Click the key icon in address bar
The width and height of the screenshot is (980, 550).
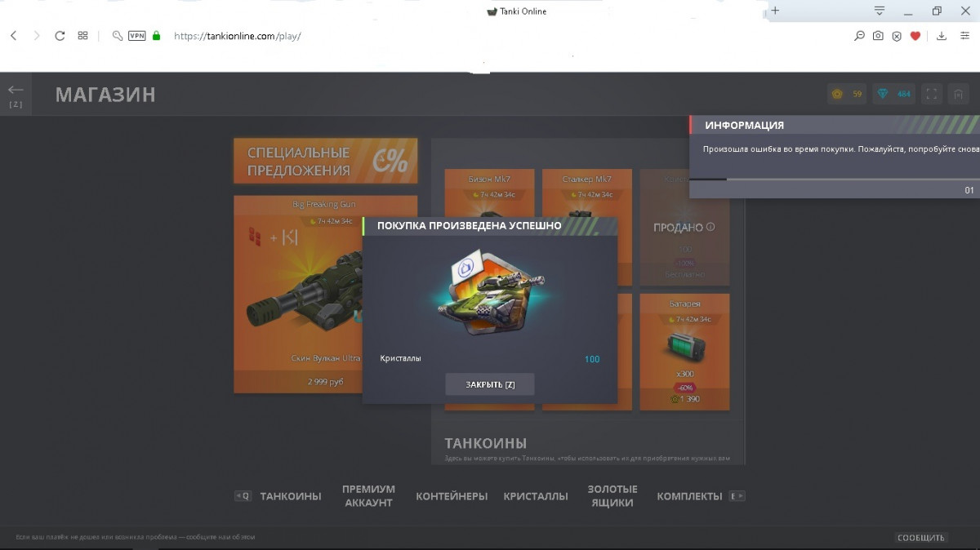pos(118,36)
